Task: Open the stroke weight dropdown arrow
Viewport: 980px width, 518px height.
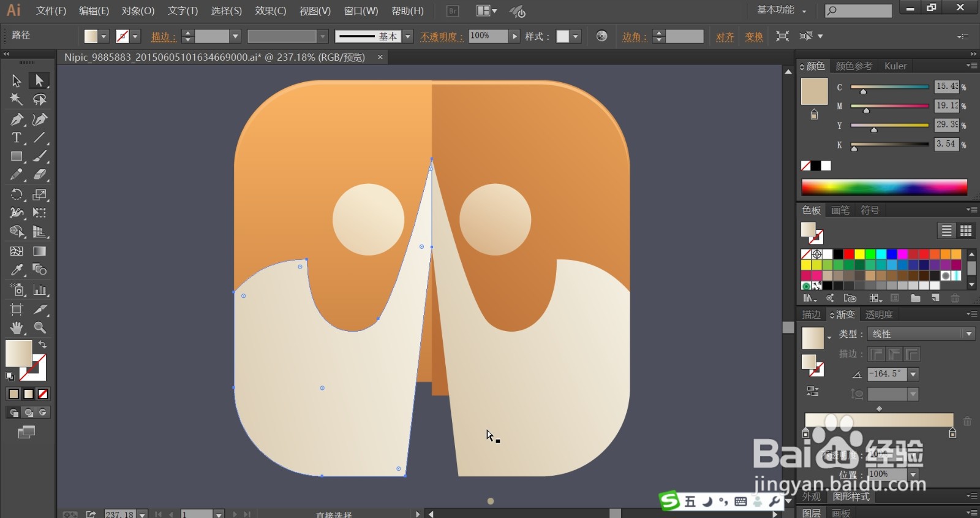Action: coord(235,37)
